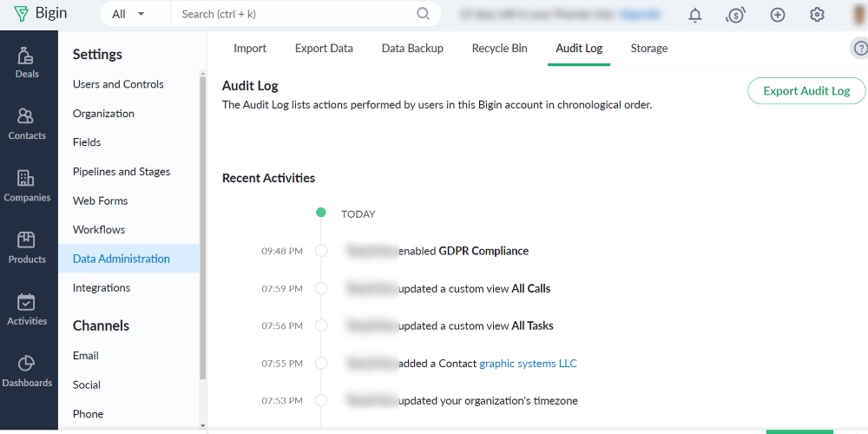Select Workflows in Settings menu
This screenshot has width=868, height=434.
point(99,230)
